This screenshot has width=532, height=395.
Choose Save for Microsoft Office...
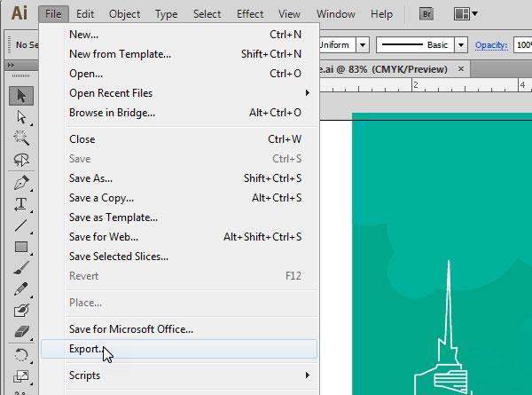[179, 329]
